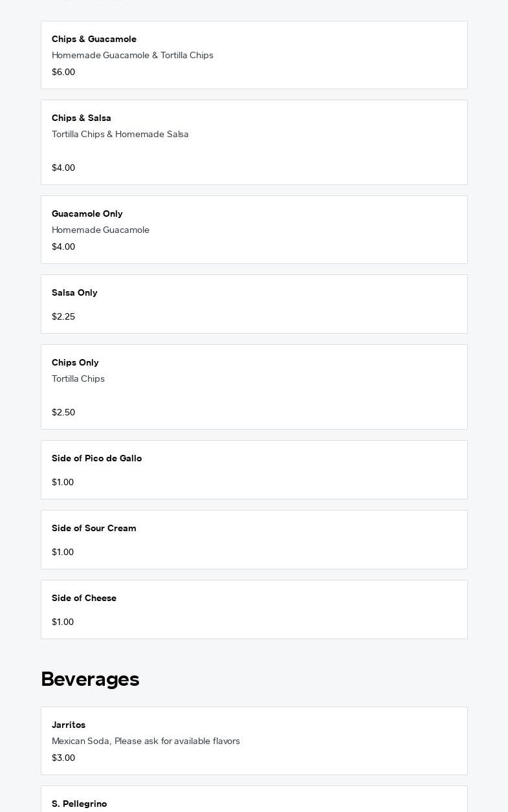Click the Mexican Soda description under Jarritos

tap(146, 741)
